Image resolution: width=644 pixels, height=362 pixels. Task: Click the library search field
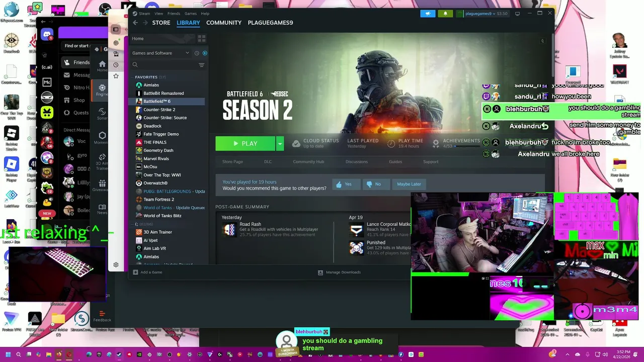pos(167,65)
